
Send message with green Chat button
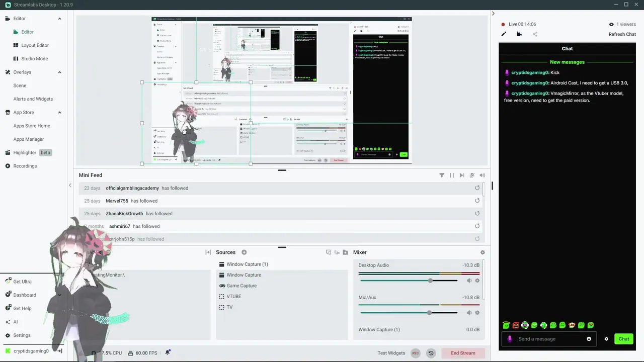tap(624, 339)
